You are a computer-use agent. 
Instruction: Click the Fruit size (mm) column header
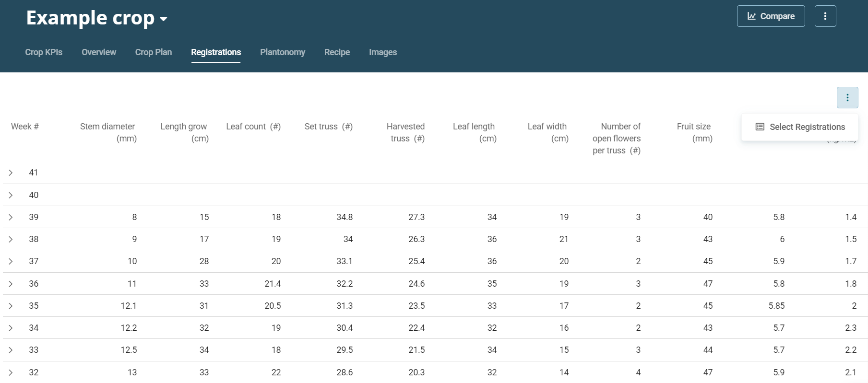tap(694, 132)
